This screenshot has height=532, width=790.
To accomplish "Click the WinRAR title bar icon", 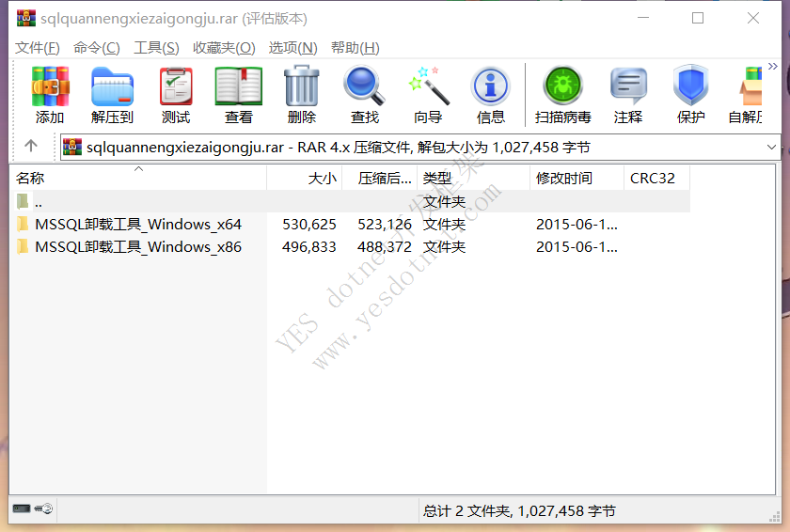I will pos(26,18).
